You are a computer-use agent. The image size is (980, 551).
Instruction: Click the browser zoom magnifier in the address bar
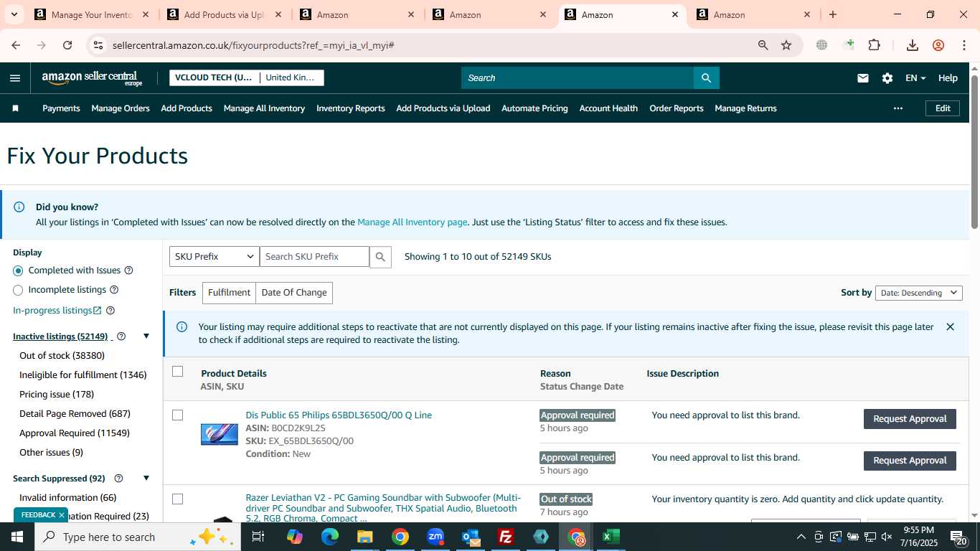763,45
